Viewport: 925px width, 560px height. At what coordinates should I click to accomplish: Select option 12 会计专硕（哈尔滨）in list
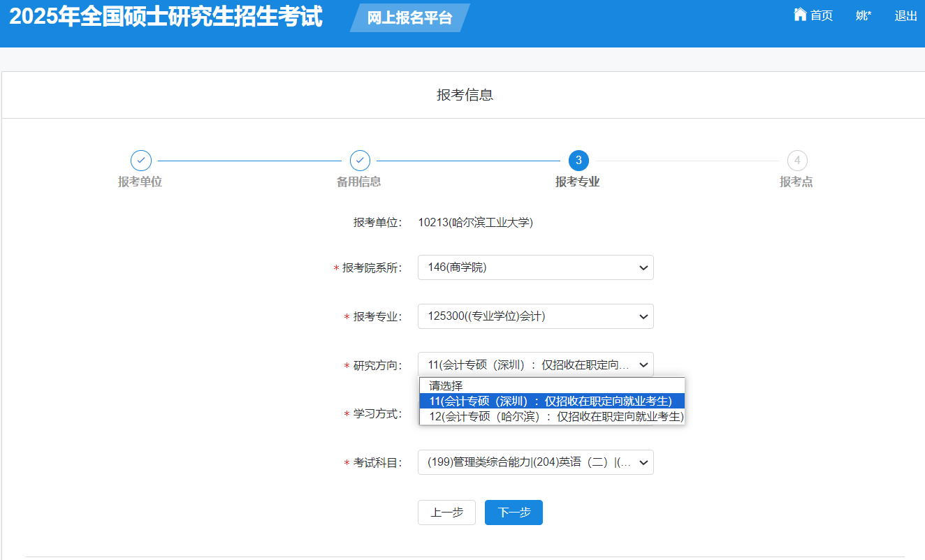pyautogui.click(x=551, y=416)
